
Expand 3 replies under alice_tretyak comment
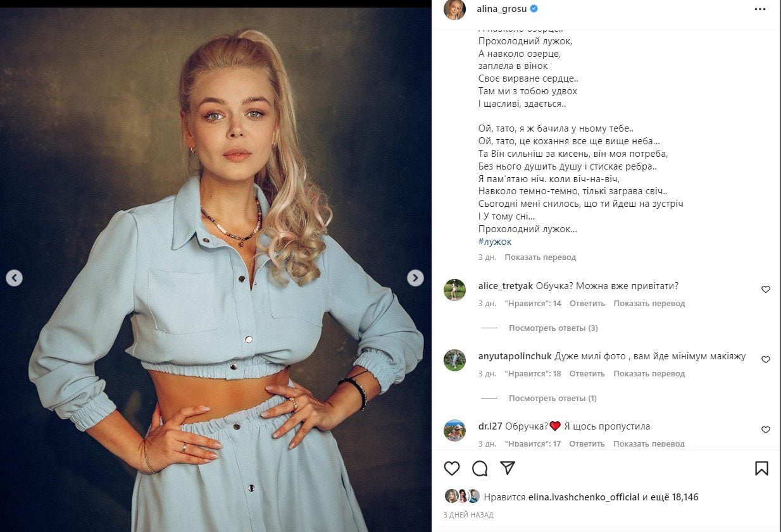click(553, 328)
